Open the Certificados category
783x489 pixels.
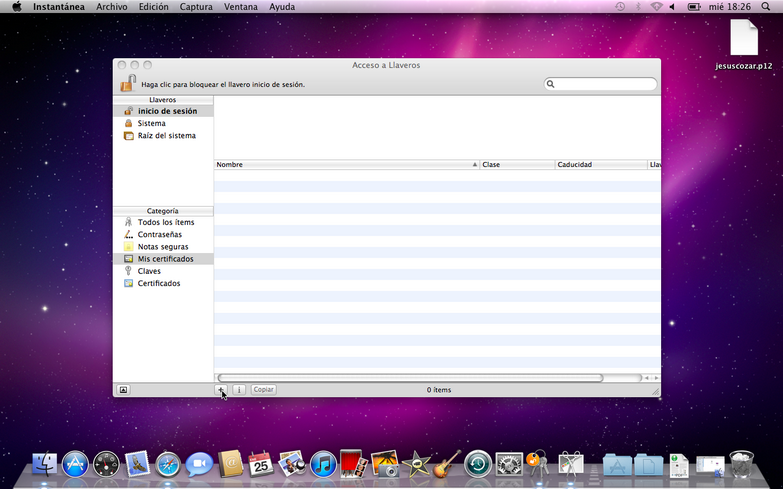[x=163, y=283]
